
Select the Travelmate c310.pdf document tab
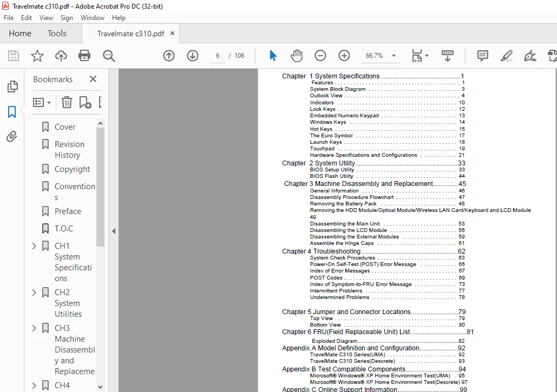[x=130, y=34]
